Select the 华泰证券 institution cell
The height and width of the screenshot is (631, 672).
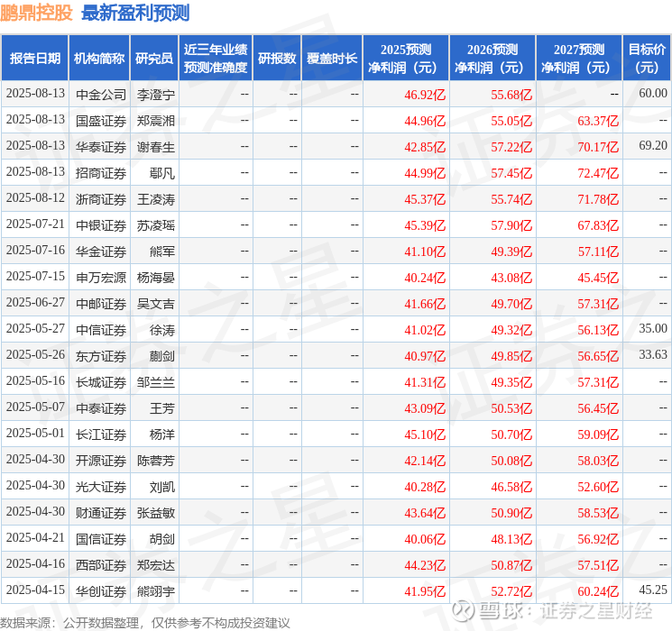click(101, 147)
